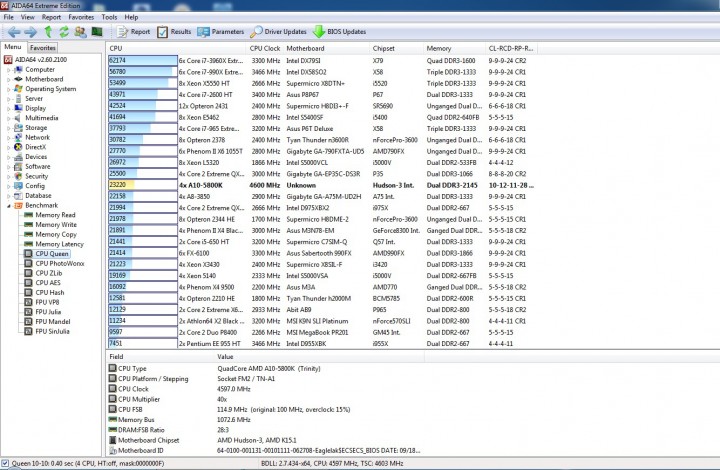Click the Back navigation arrow
Viewport: 720px width, 470px height.
click(14, 32)
